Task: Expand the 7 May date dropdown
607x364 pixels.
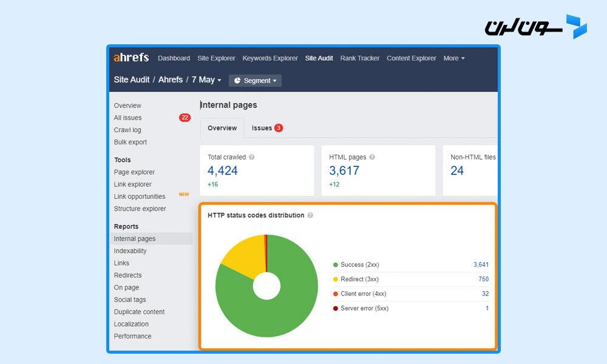Action: pyautogui.click(x=206, y=79)
